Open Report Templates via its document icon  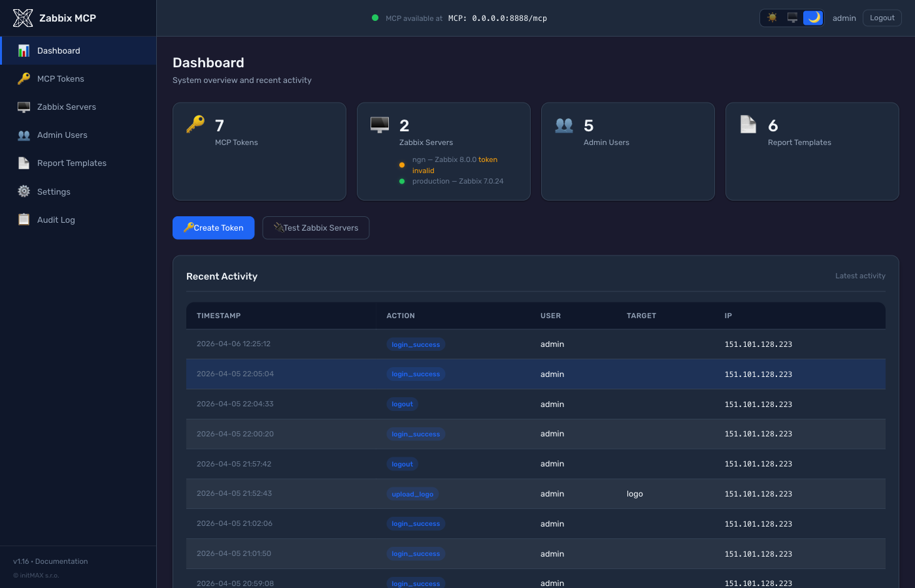24,163
